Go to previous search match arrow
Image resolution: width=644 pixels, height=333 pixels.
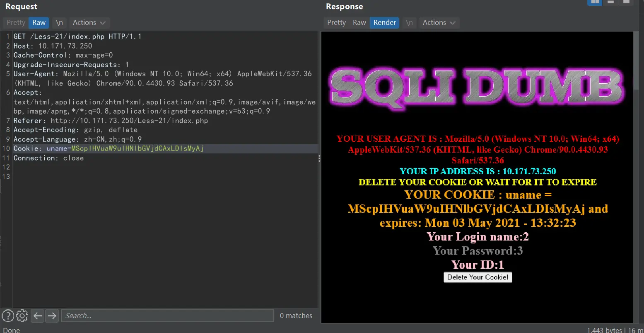pos(38,316)
